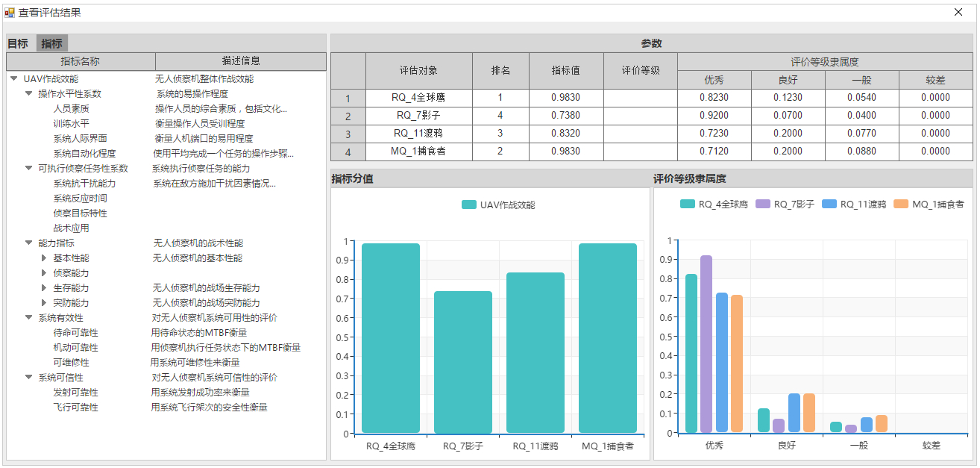This screenshot has height=468, width=980.
Task: Click the blue RQ_11渡鸦 legend swatch
Action: point(828,204)
